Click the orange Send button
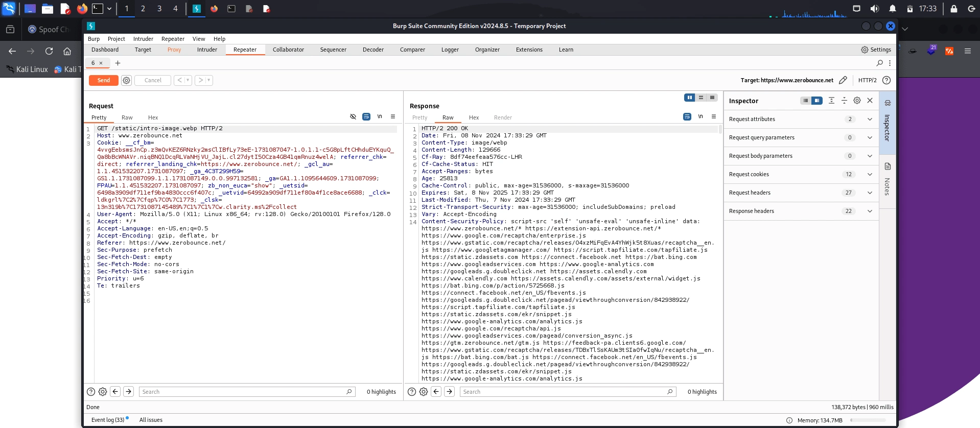This screenshot has width=980, height=428. 103,80
